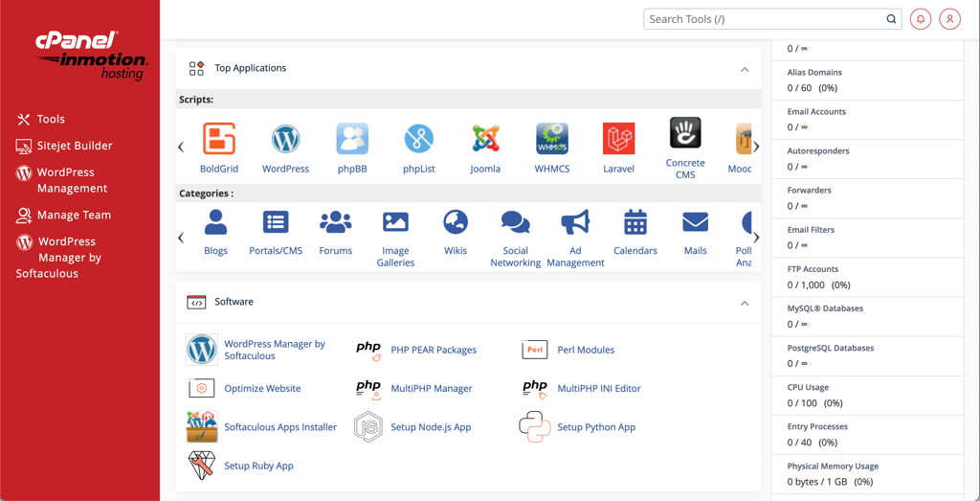Open the MultiPHP INI Editor link

pos(599,388)
